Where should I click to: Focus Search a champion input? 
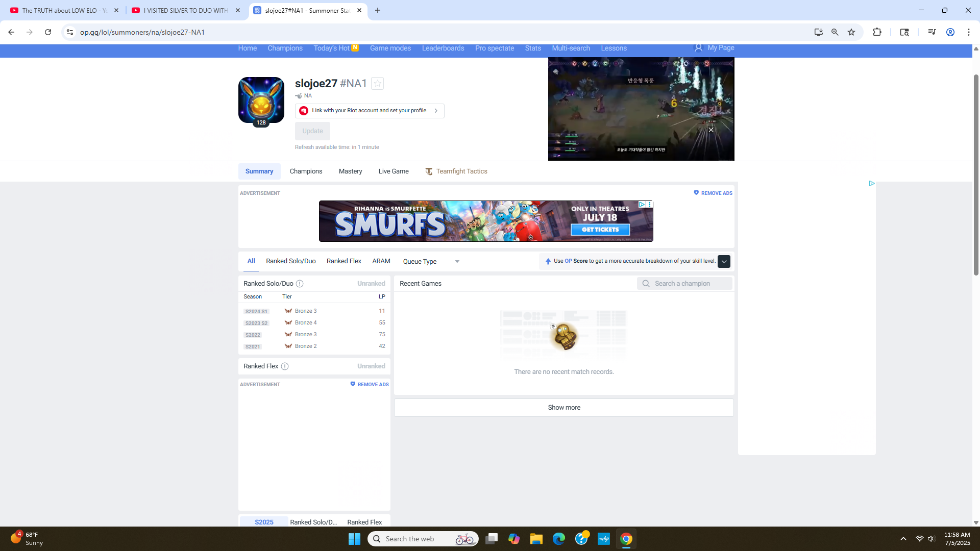[x=684, y=284]
